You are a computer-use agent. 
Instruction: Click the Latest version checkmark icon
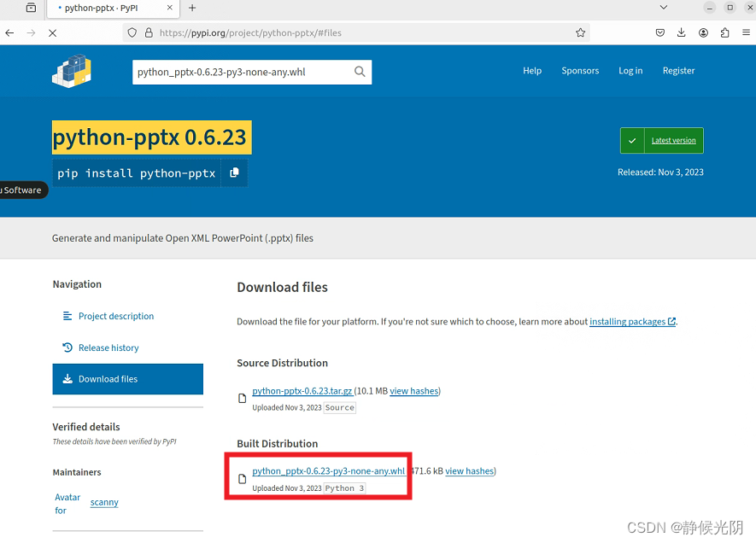click(x=632, y=141)
